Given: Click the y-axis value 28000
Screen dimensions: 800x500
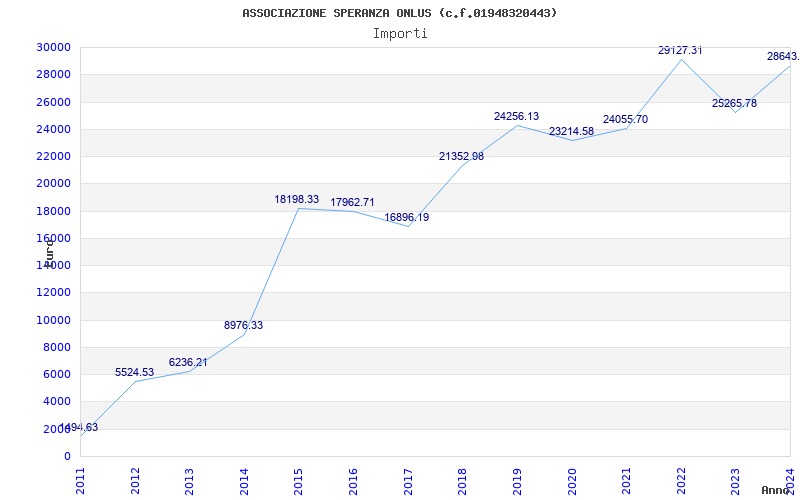Looking at the screenshot, I should [x=53, y=74].
